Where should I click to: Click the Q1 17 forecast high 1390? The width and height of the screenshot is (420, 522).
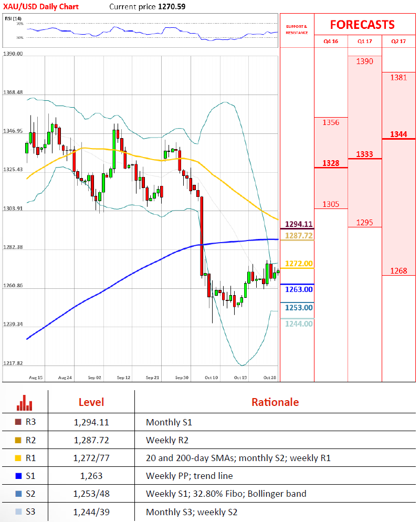365,61
